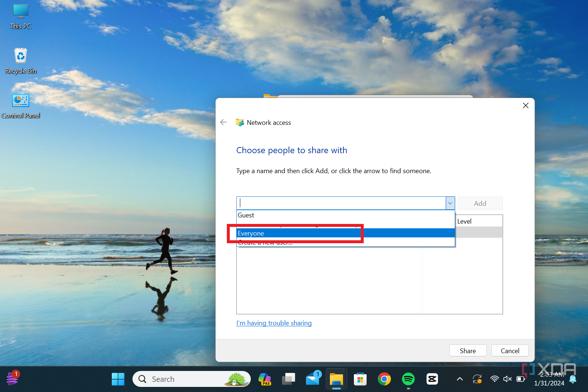
Task: Expand hidden icons in the system tray
Action: pos(460,379)
